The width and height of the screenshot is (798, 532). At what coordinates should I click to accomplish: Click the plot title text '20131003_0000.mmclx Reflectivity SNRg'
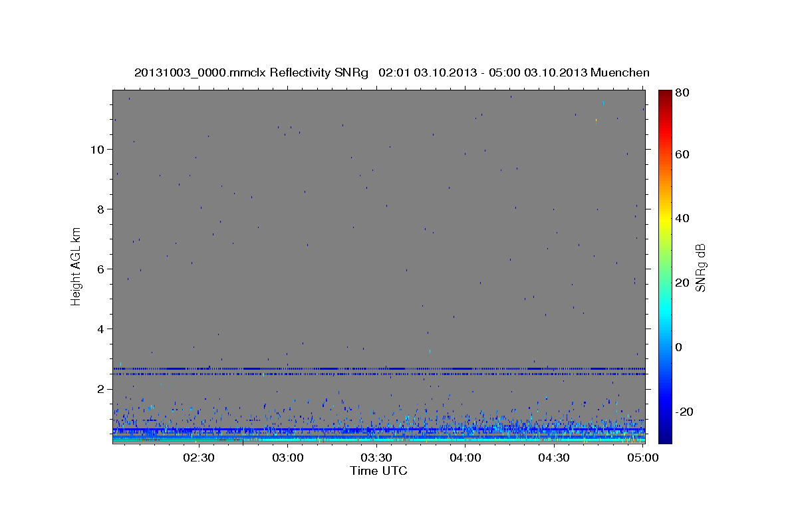tap(251, 72)
